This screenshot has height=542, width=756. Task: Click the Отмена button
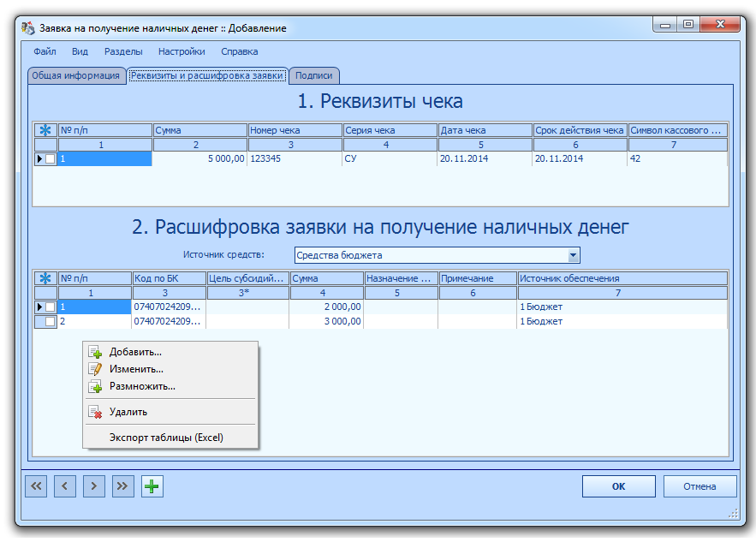point(699,486)
